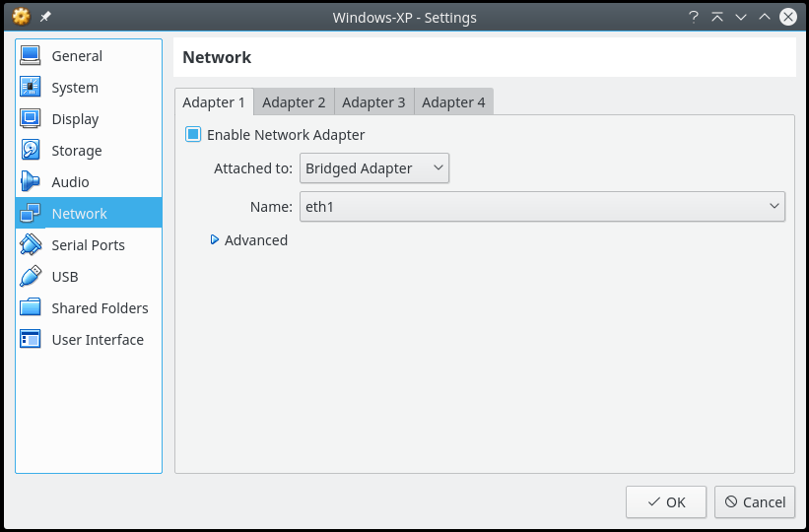Screen dimensions: 809x532
Task: Select the Storage disk icon
Action: coord(31,151)
